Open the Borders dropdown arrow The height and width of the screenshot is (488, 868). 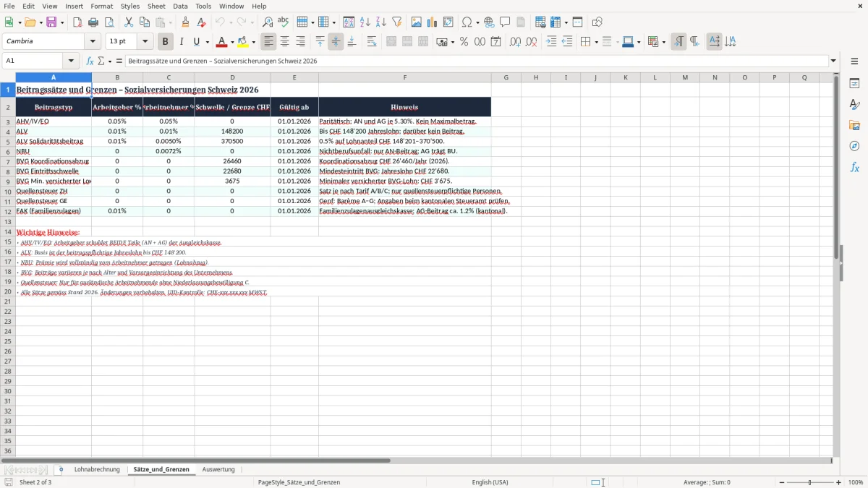tap(595, 42)
